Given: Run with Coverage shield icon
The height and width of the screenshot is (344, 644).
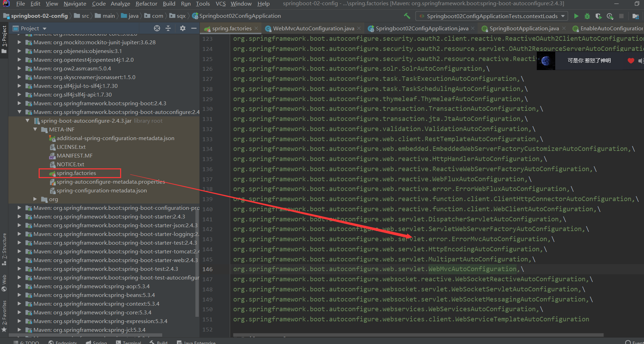Looking at the screenshot, I should coord(598,16).
